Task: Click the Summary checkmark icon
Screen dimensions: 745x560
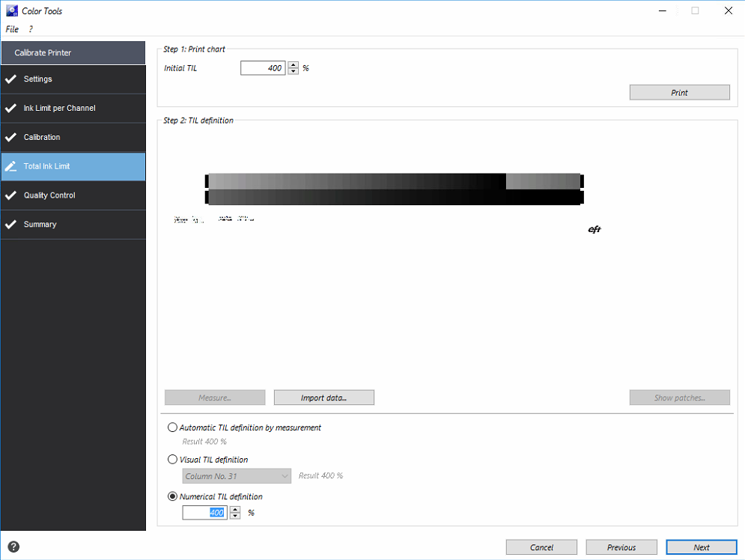Action: (11, 224)
